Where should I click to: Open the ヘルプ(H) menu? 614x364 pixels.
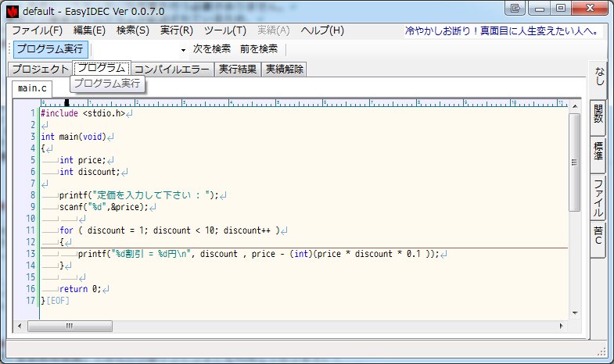click(x=322, y=31)
